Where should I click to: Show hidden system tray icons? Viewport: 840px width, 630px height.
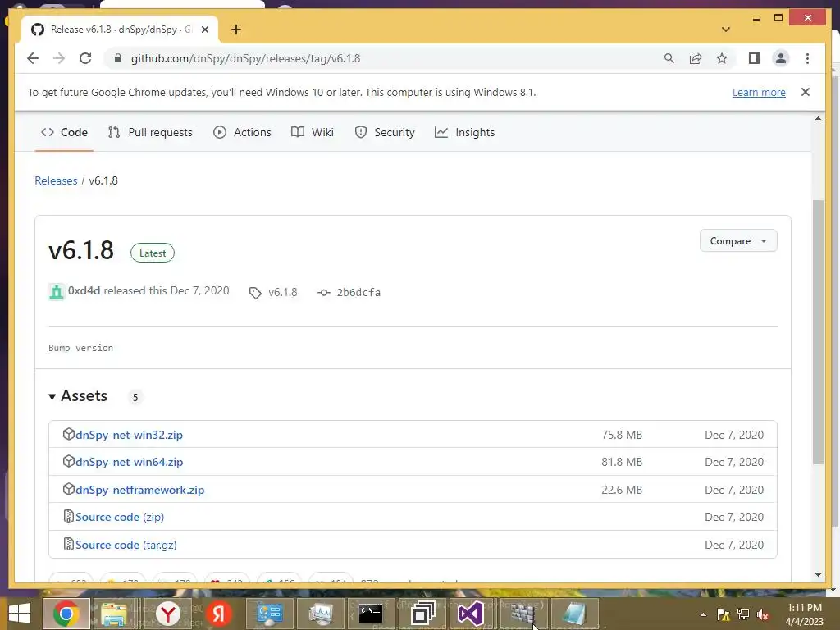pyautogui.click(x=703, y=614)
